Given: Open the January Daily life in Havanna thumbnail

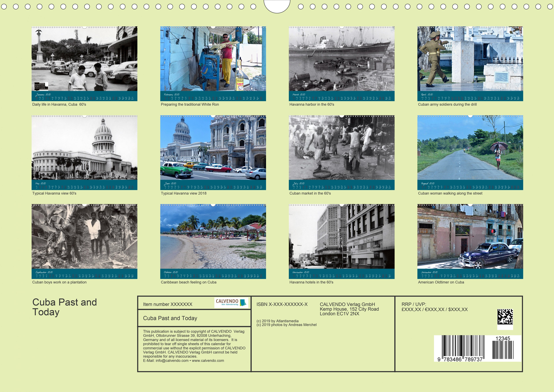Looking at the screenshot, I should tap(84, 59).
